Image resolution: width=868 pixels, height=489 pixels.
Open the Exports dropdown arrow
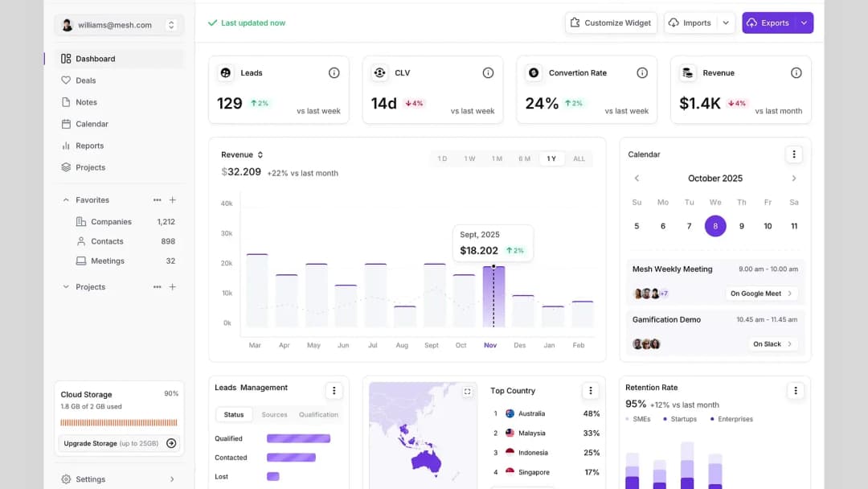pos(804,23)
